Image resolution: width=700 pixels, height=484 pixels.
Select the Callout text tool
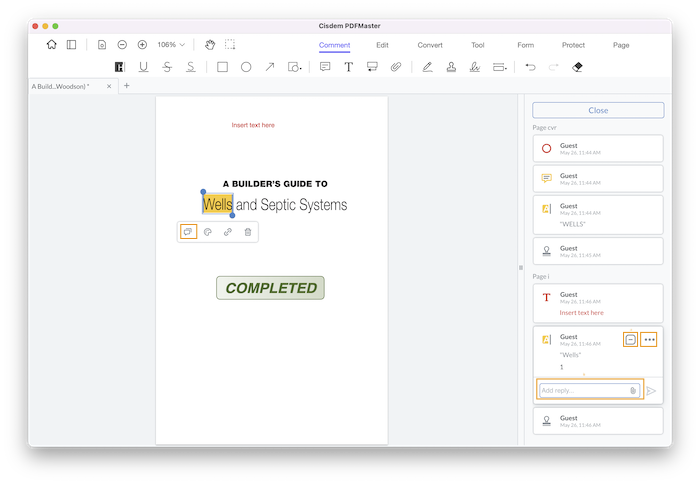click(372, 67)
